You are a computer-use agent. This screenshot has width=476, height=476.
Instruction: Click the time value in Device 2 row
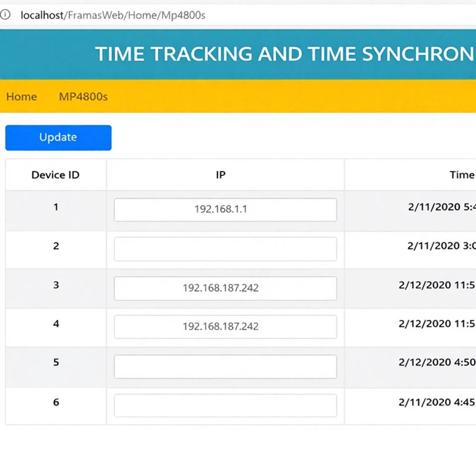pyautogui.click(x=441, y=246)
